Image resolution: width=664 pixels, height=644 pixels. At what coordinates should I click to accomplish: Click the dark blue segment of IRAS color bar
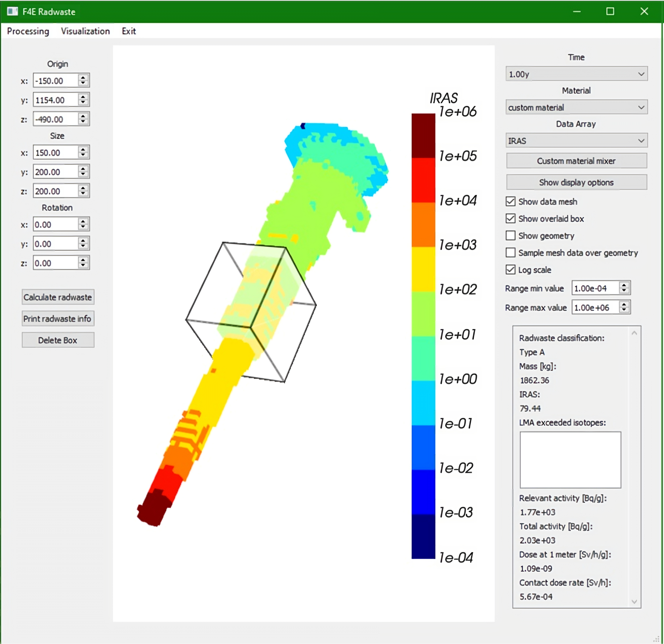coord(424,537)
